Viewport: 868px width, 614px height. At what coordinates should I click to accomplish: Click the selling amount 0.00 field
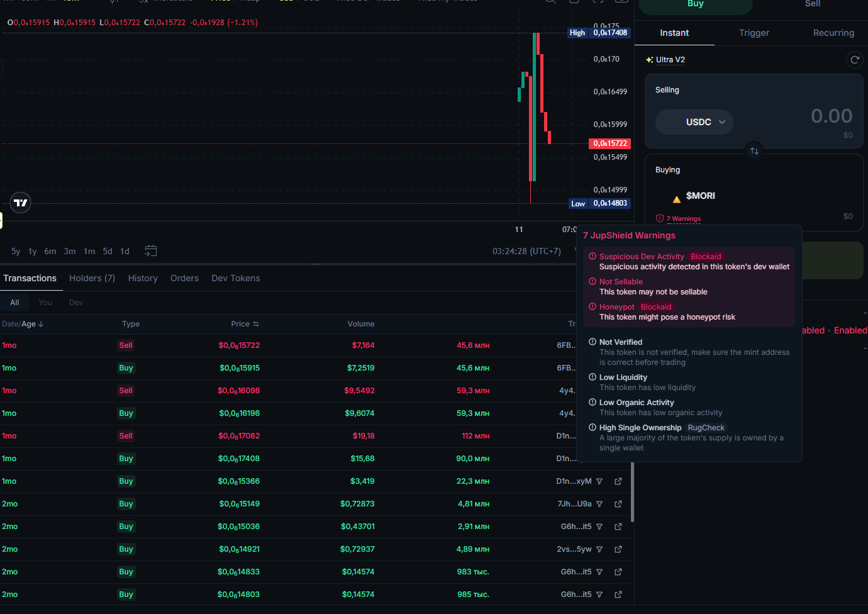(832, 116)
